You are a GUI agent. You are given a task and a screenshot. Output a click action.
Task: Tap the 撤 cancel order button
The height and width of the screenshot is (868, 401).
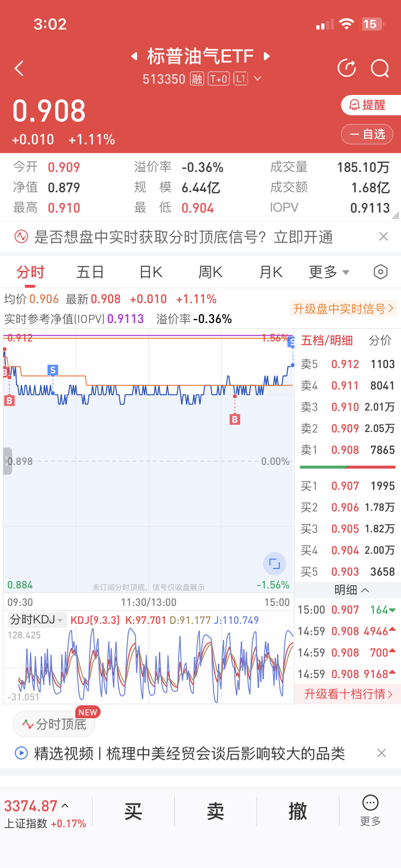point(298,811)
